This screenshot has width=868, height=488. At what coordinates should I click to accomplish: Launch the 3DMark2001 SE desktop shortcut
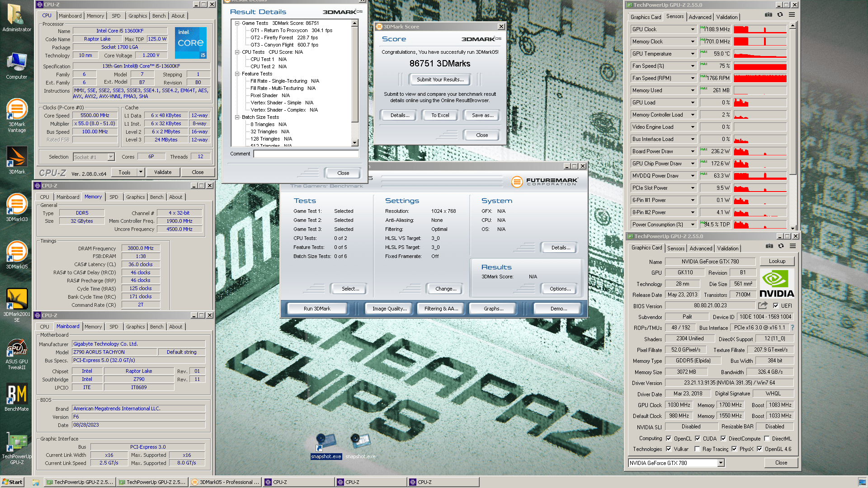[x=17, y=305]
